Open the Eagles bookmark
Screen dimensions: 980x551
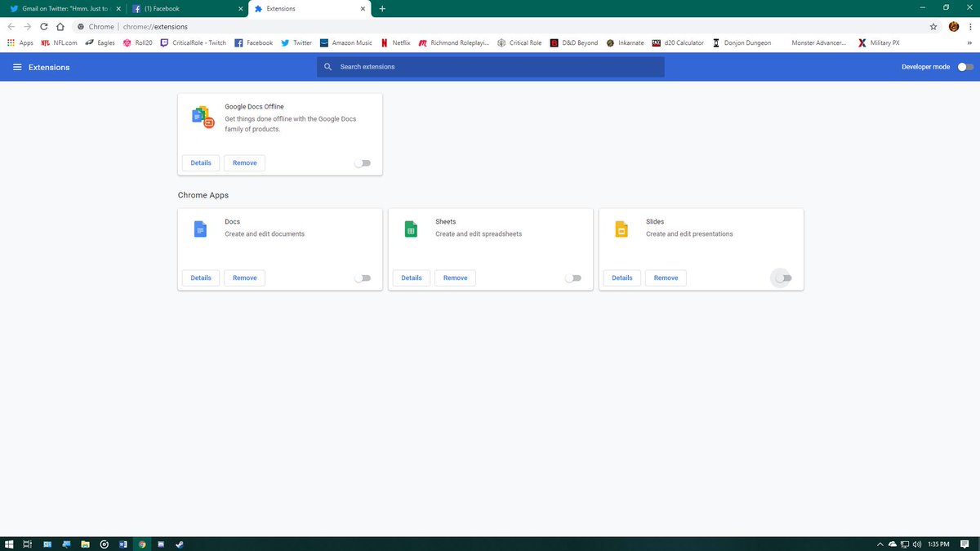pos(100,42)
